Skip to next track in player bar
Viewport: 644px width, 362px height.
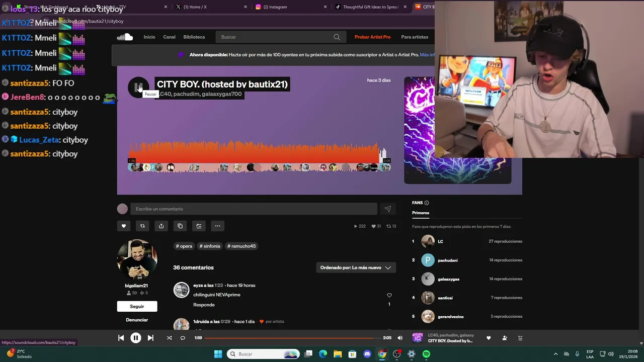tap(150, 338)
